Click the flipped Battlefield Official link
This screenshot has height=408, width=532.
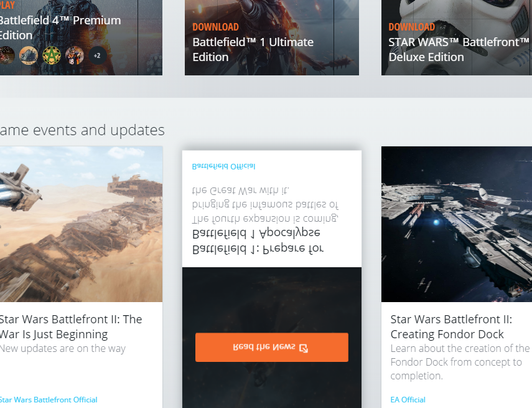point(223,166)
